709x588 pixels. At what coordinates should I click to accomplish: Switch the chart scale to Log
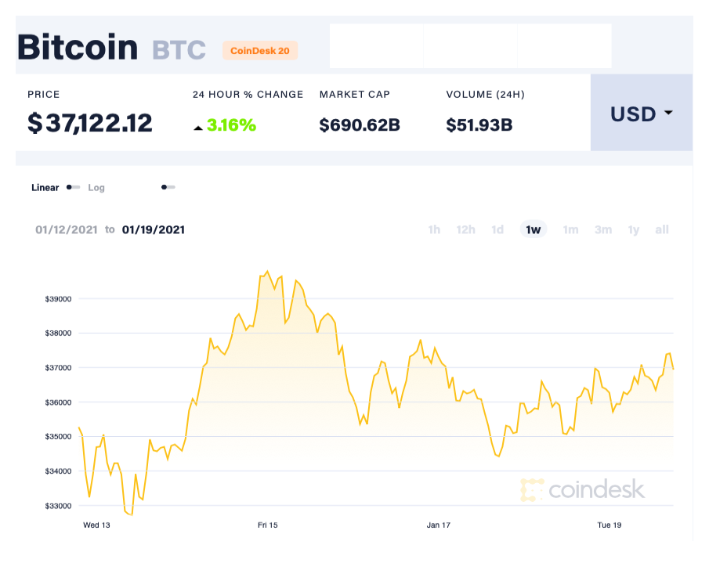coord(96,187)
